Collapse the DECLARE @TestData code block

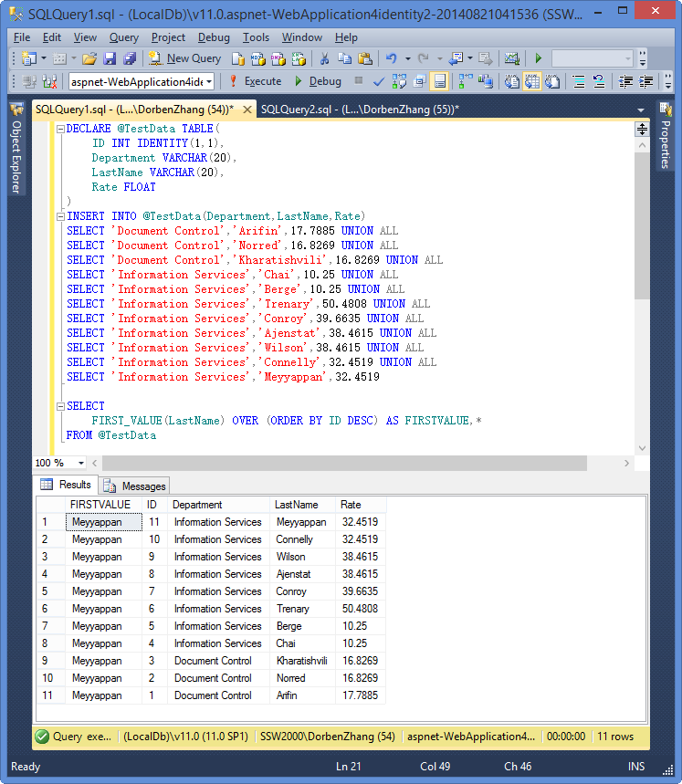click(60, 129)
